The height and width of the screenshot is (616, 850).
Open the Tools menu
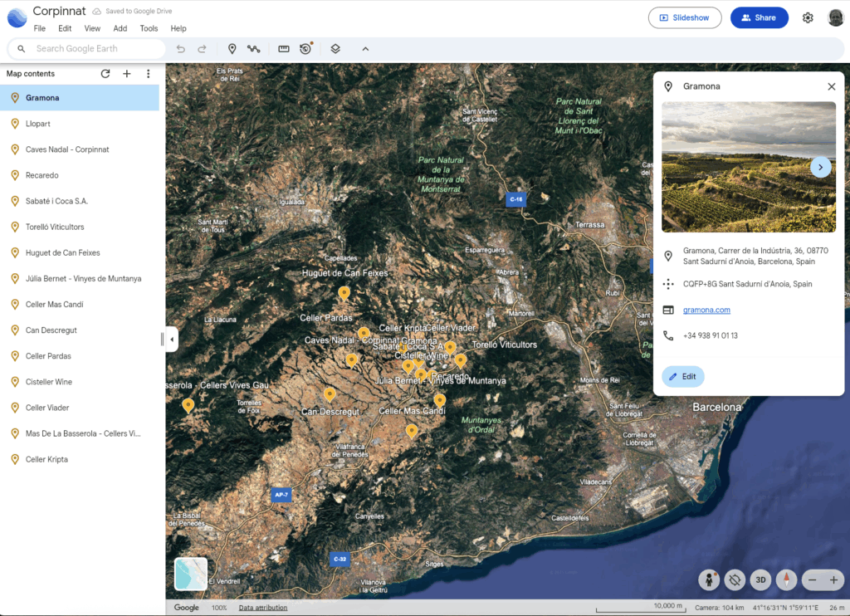[x=149, y=29]
